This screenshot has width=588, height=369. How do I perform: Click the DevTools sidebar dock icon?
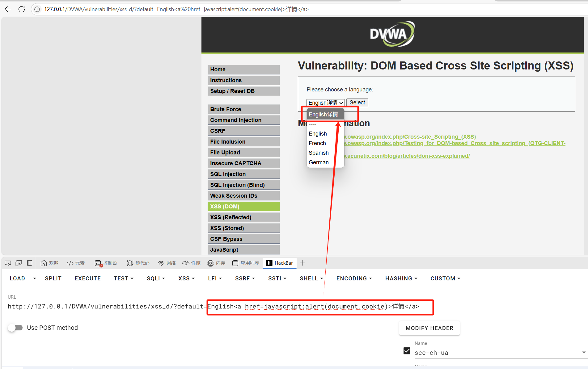(29, 263)
